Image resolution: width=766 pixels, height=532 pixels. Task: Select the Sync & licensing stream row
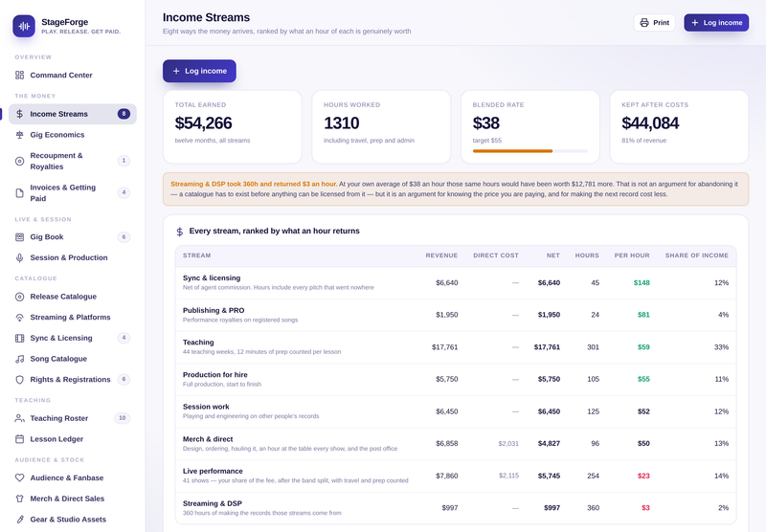pyautogui.click(x=456, y=282)
